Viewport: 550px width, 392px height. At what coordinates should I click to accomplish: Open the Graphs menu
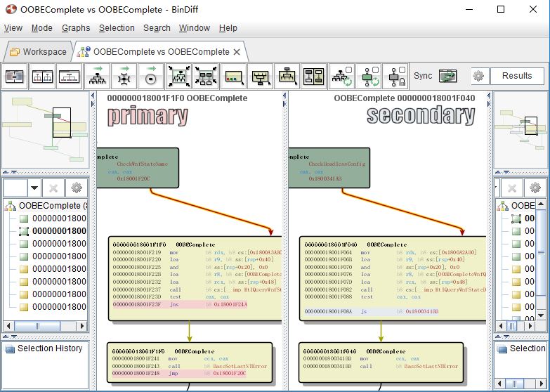pyautogui.click(x=76, y=28)
